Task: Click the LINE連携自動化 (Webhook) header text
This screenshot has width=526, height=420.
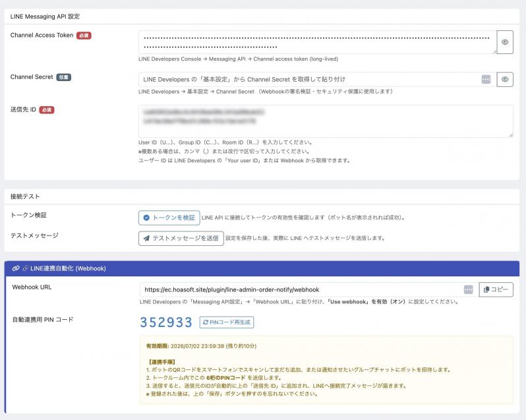Action: pos(68,268)
